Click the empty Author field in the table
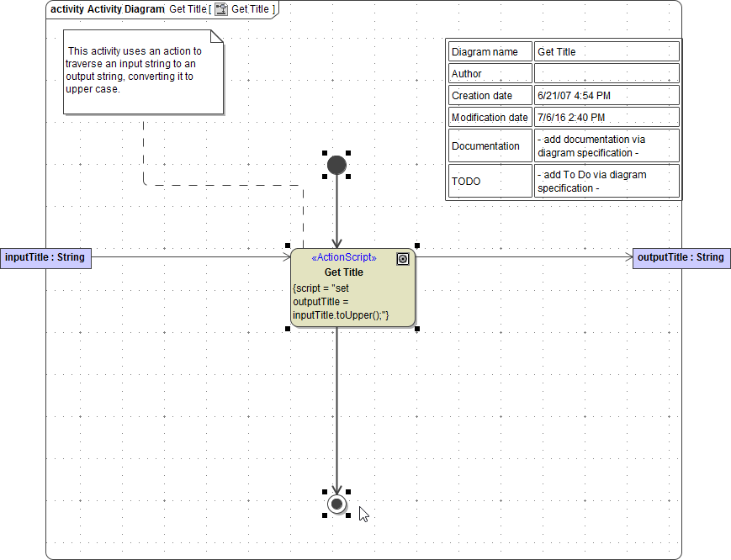 pos(606,73)
